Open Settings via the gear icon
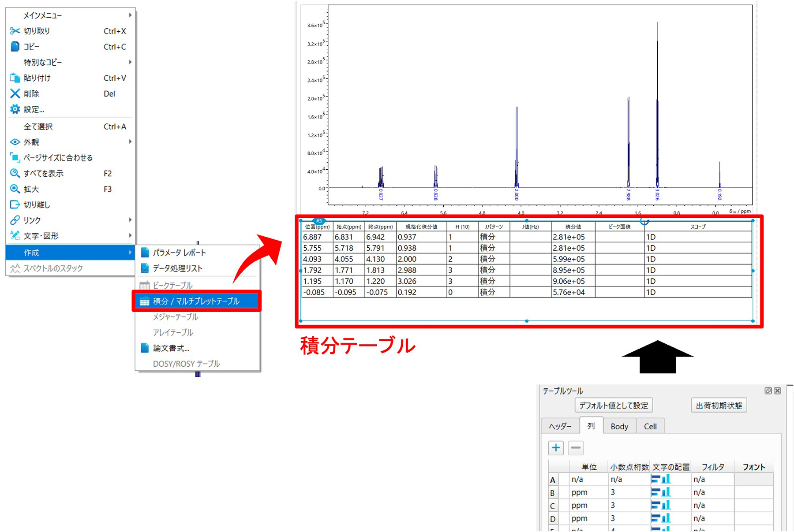 click(15, 109)
